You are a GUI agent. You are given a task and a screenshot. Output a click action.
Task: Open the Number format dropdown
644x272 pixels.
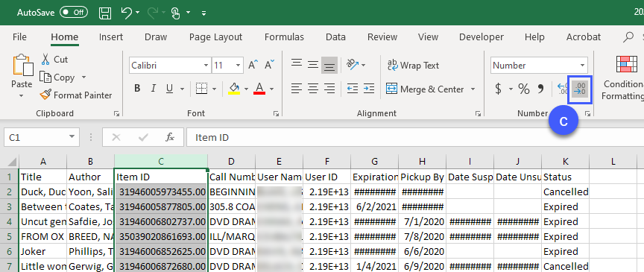[x=582, y=66]
